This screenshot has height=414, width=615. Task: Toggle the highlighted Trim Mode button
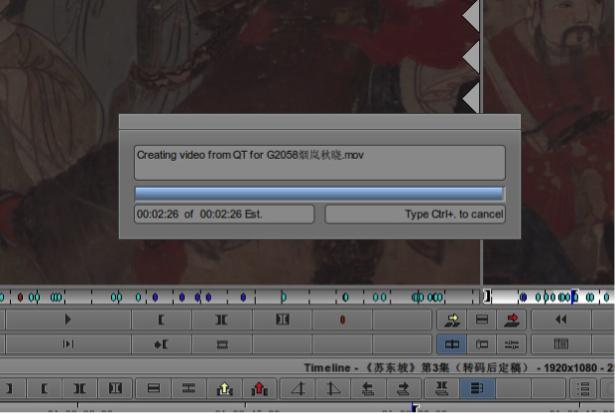coord(452,344)
